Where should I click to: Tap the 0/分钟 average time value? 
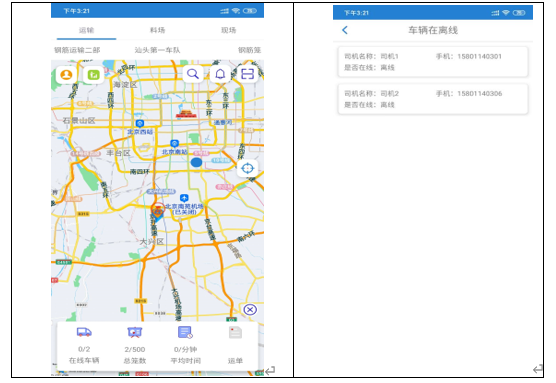(185, 349)
